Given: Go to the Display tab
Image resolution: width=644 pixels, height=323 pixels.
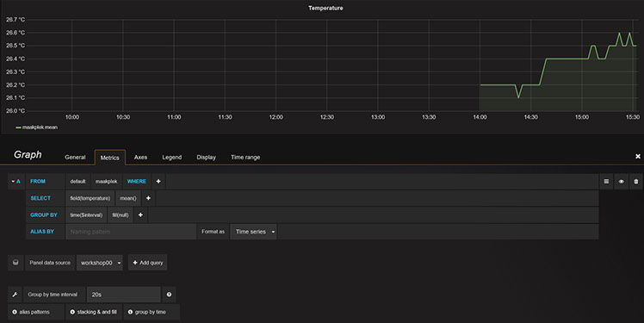Looking at the screenshot, I should pos(206,157).
